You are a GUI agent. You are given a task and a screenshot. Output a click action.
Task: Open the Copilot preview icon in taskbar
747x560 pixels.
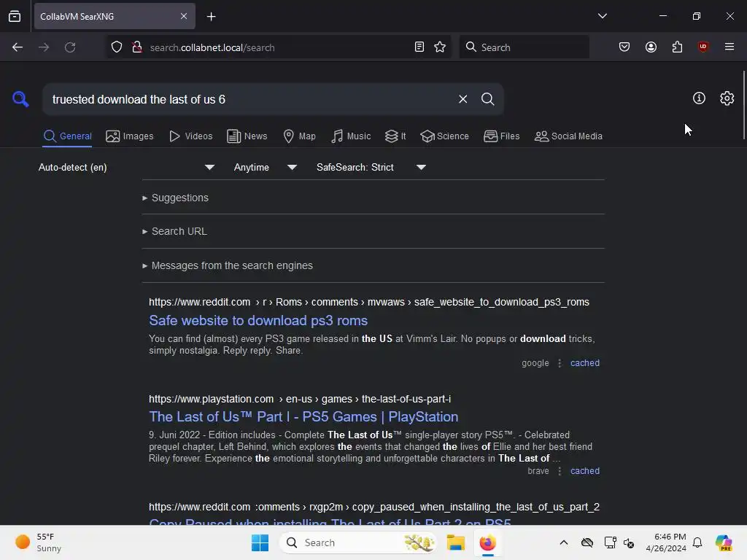pyautogui.click(x=724, y=542)
